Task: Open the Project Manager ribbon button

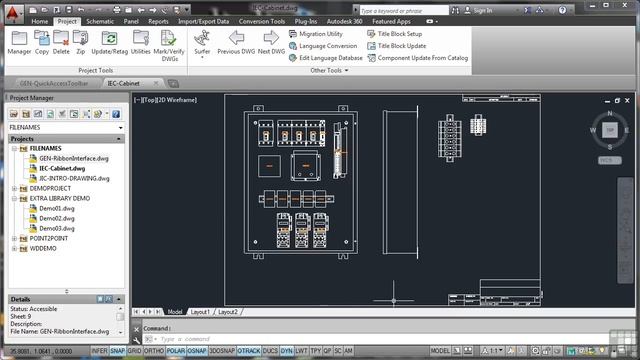Action: point(19,43)
